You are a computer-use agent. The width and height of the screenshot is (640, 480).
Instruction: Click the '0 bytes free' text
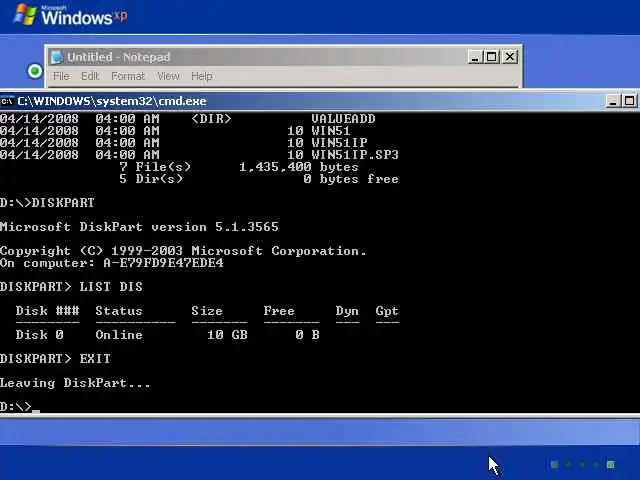[x=351, y=179]
